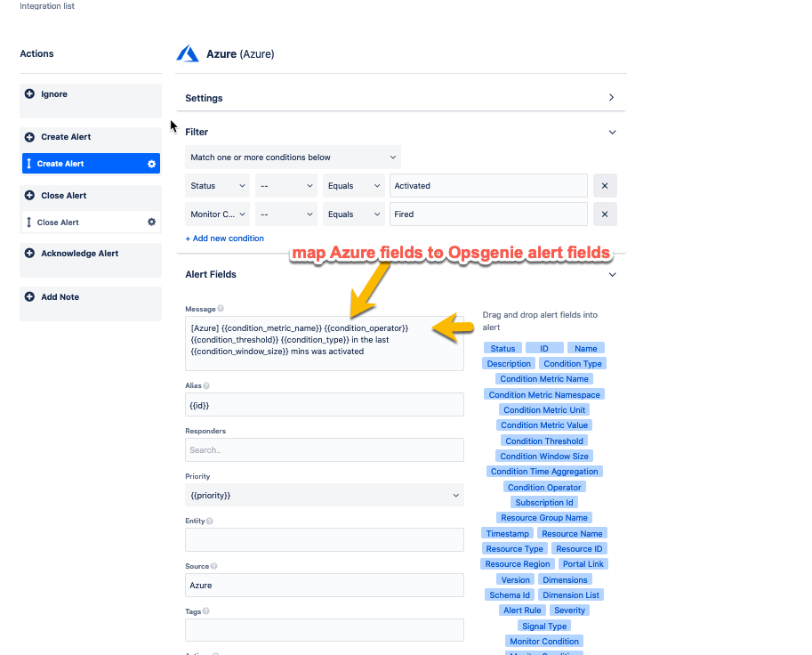Click the Severity field chip
The image size is (812, 655).
(569, 610)
